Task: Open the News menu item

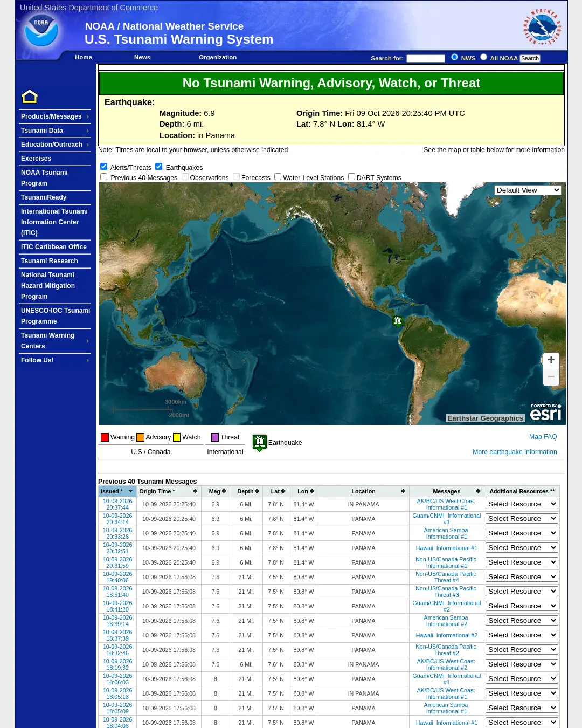Action: tap(142, 57)
